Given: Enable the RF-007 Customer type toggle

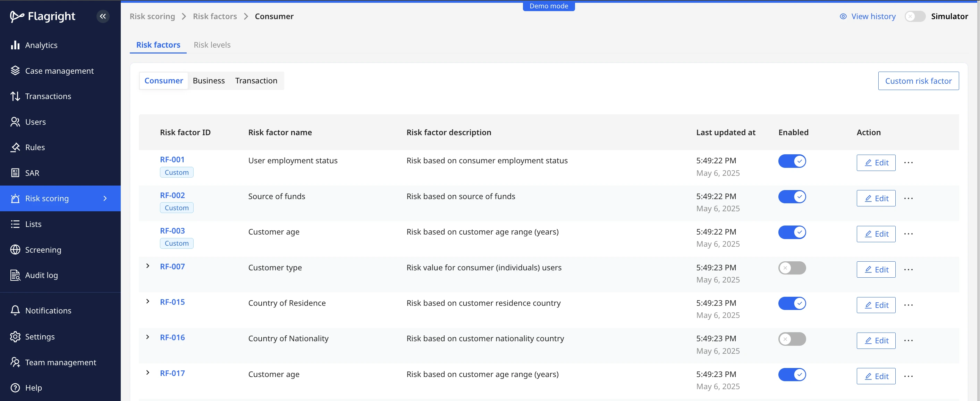Looking at the screenshot, I should click(x=792, y=268).
